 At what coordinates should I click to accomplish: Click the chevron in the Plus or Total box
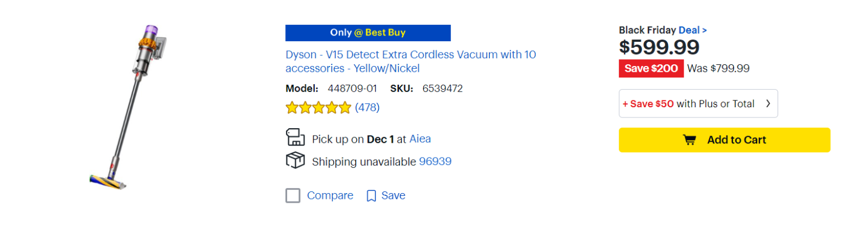(x=768, y=104)
